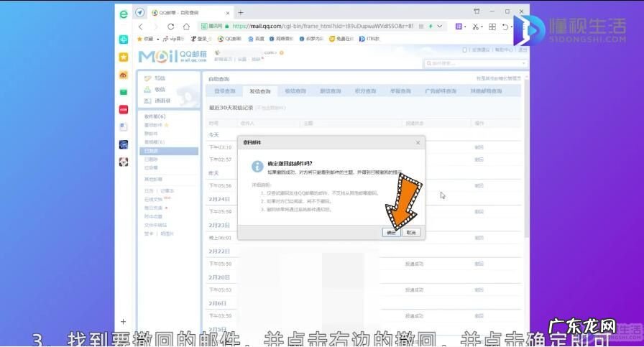Open the Weibo sidebar icon
The width and height of the screenshot is (644, 347).
(x=123, y=75)
